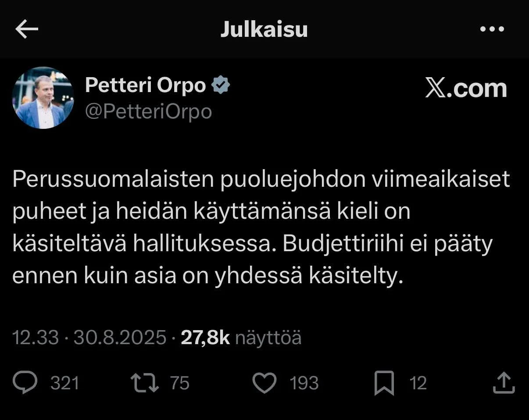Image resolution: width=529 pixels, height=420 pixels.
Task: Click the Petteri Orpo display name
Action: tap(145, 85)
